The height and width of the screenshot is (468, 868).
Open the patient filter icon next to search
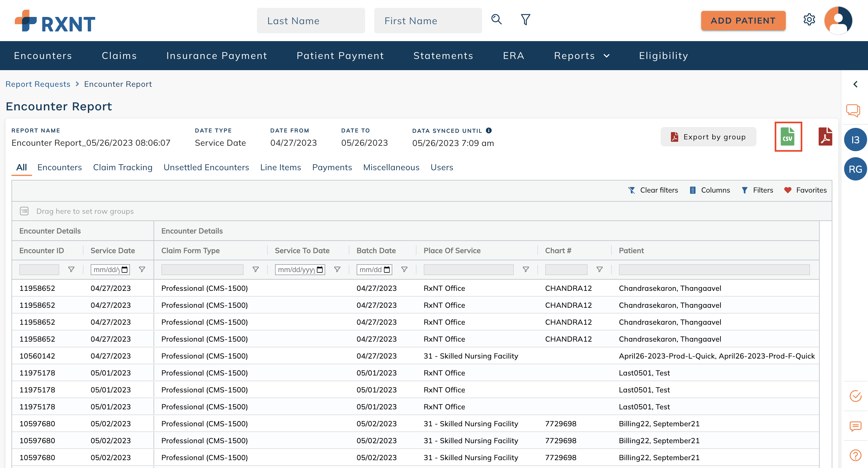tap(525, 20)
